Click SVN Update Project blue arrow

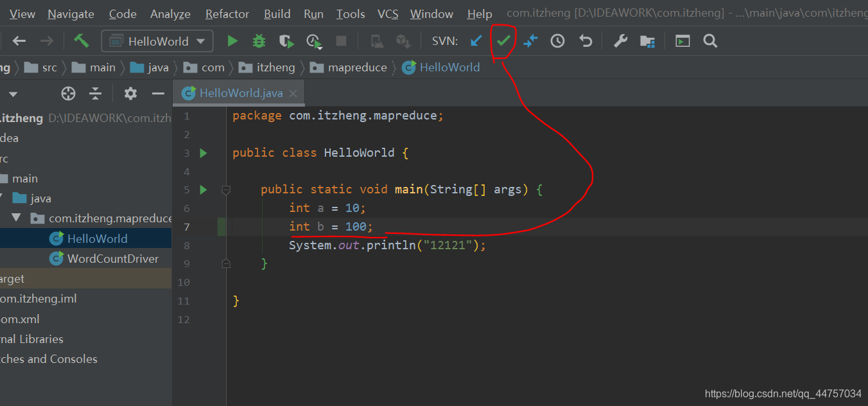point(476,41)
